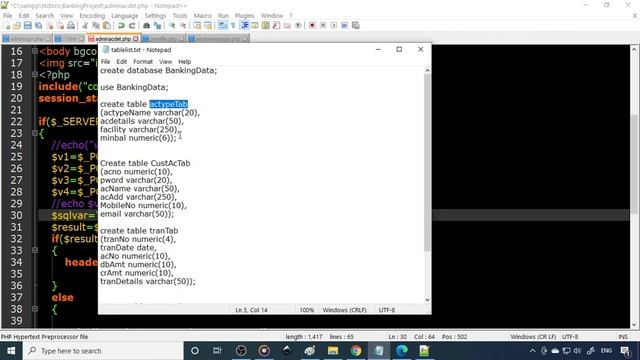Click the Save All toolbar icon
The image size is (640, 360).
(38, 25)
